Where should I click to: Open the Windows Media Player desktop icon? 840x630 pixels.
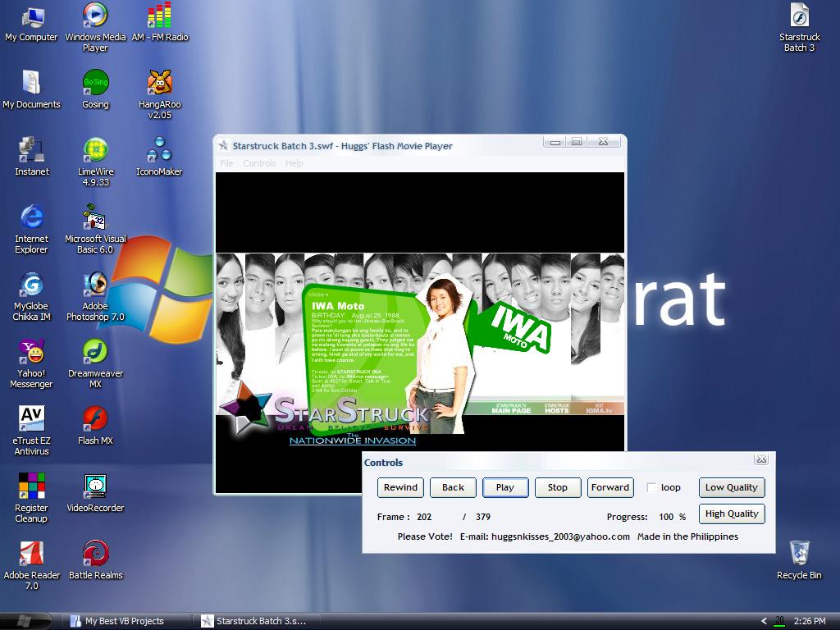point(95,16)
